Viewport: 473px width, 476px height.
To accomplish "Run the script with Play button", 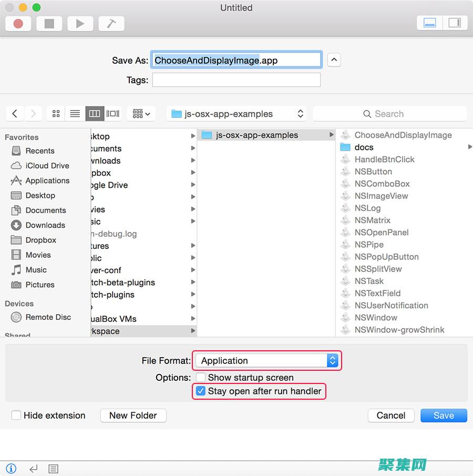I will click(x=80, y=24).
